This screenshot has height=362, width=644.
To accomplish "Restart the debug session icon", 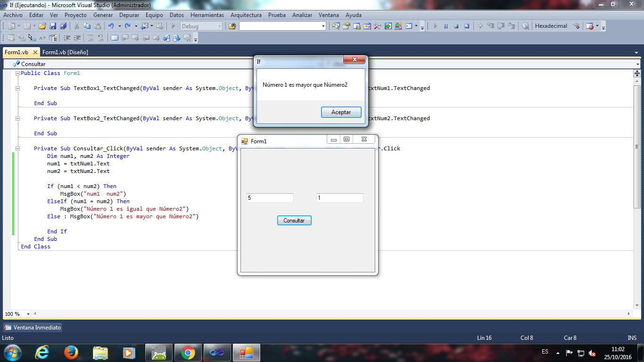I will point(467,26).
